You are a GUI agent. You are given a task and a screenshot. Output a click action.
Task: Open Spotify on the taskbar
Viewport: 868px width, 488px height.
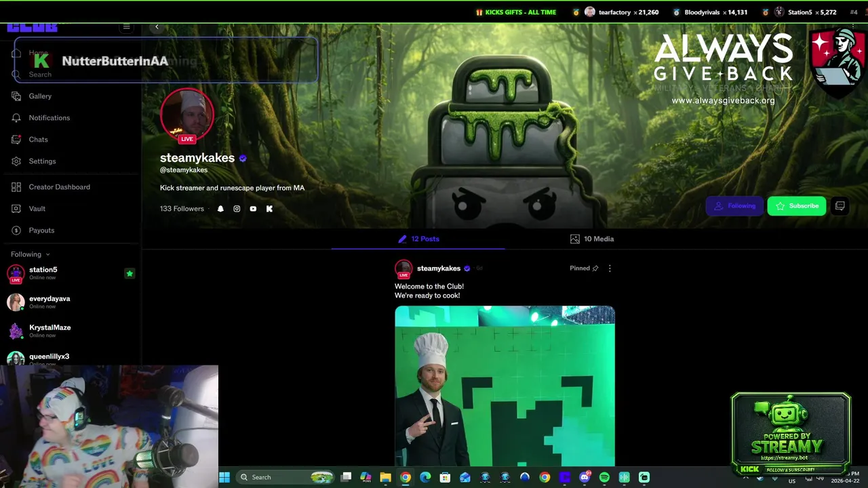point(604,477)
